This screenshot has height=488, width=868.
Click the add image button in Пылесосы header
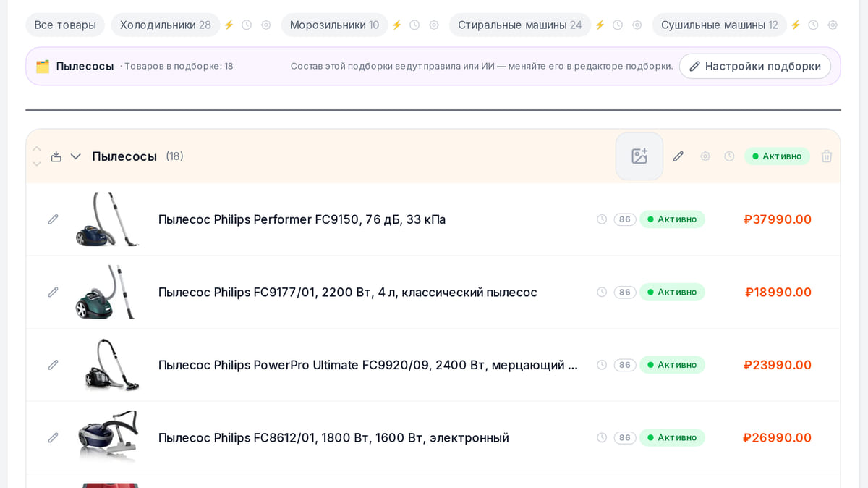(639, 156)
